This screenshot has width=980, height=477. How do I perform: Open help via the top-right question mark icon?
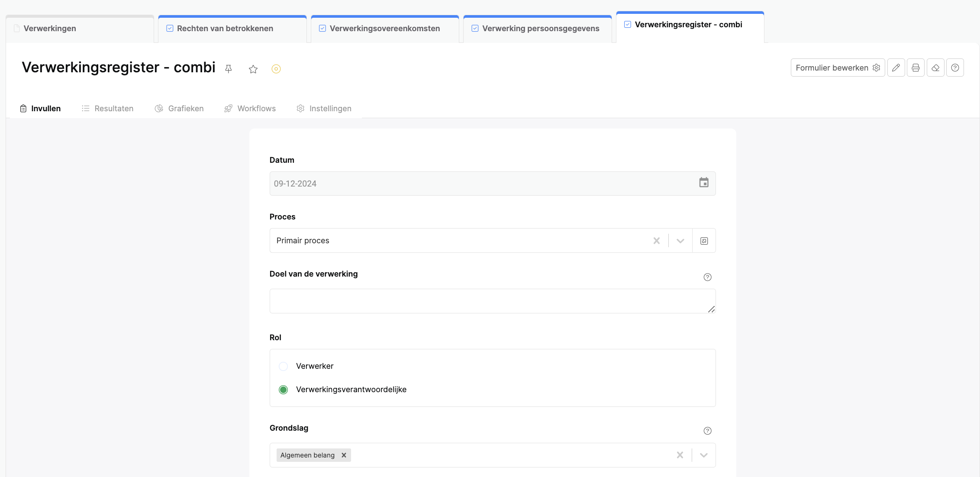955,68
